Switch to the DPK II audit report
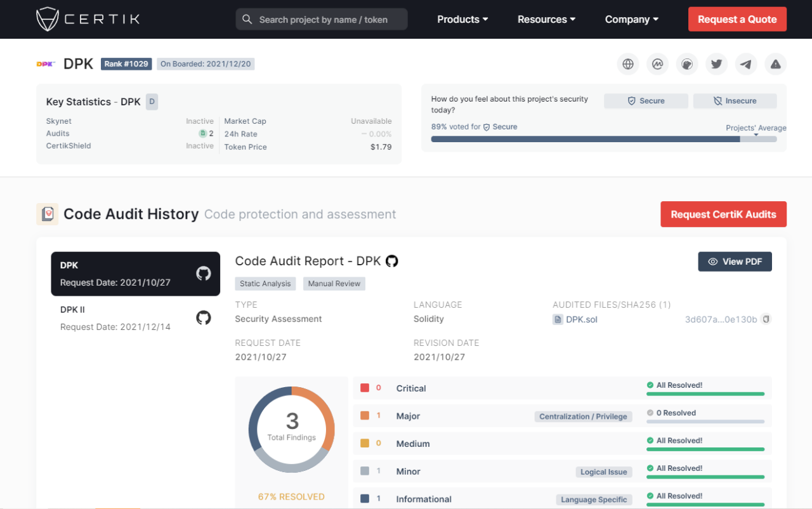 pos(136,318)
